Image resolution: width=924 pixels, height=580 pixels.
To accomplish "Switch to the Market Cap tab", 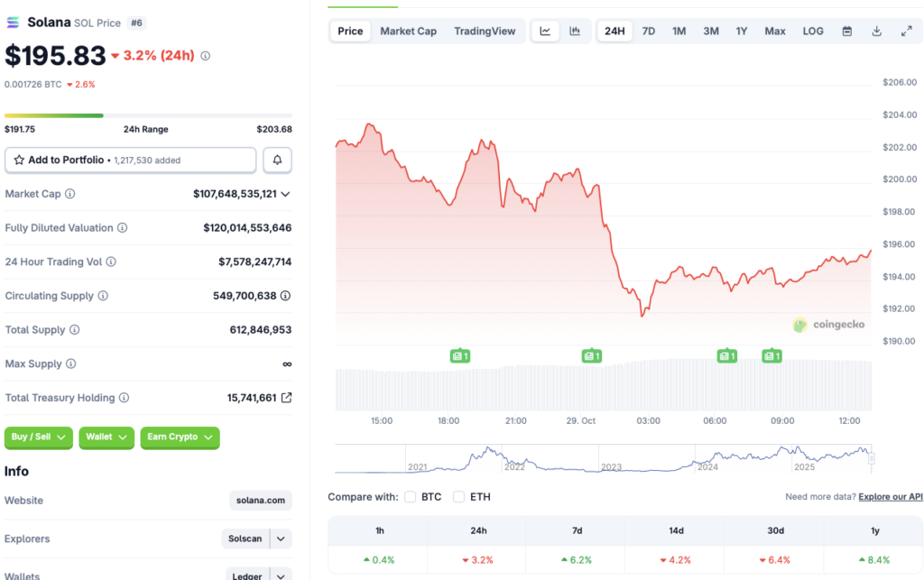I will (408, 30).
